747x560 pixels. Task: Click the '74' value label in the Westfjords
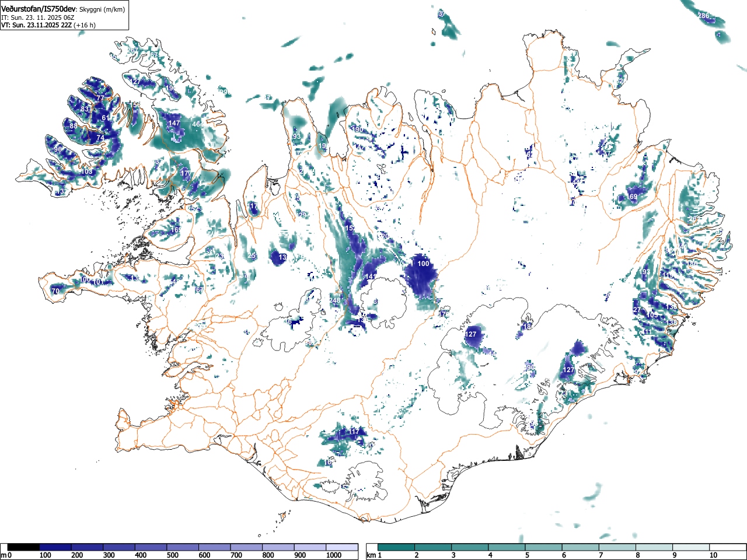pyautogui.click(x=100, y=138)
